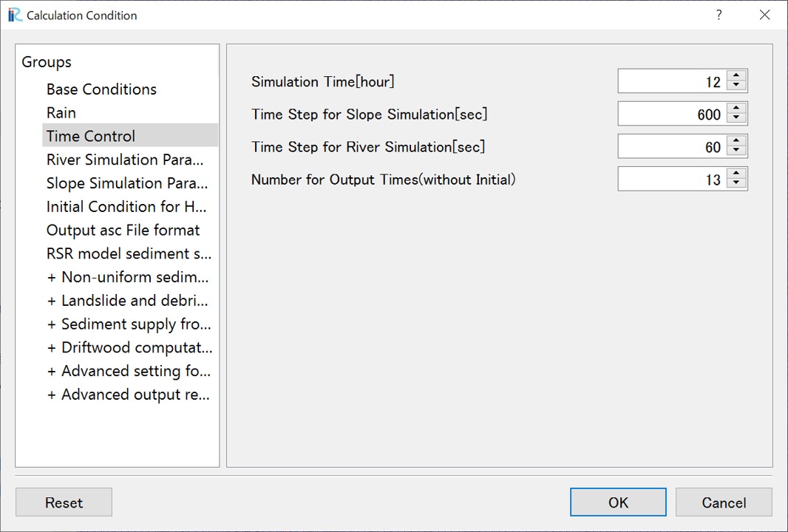Select Base Conditions group
The width and height of the screenshot is (788, 532).
click(101, 89)
